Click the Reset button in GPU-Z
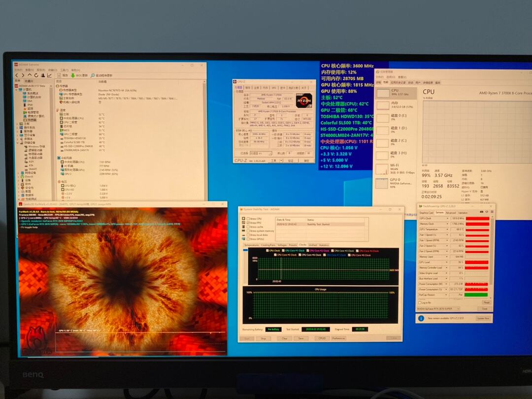Image resolution: width=532 pixels, height=399 pixels. (x=486, y=302)
